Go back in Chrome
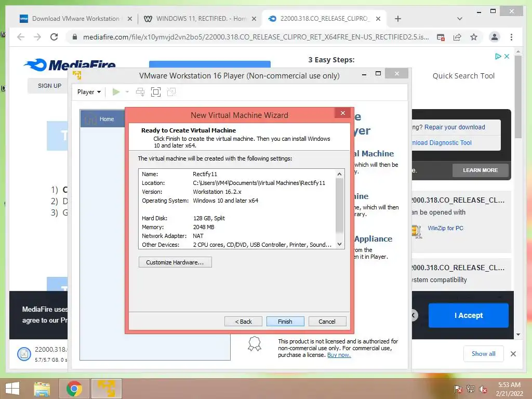Screen dimensions: 532x399 tap(21, 37)
